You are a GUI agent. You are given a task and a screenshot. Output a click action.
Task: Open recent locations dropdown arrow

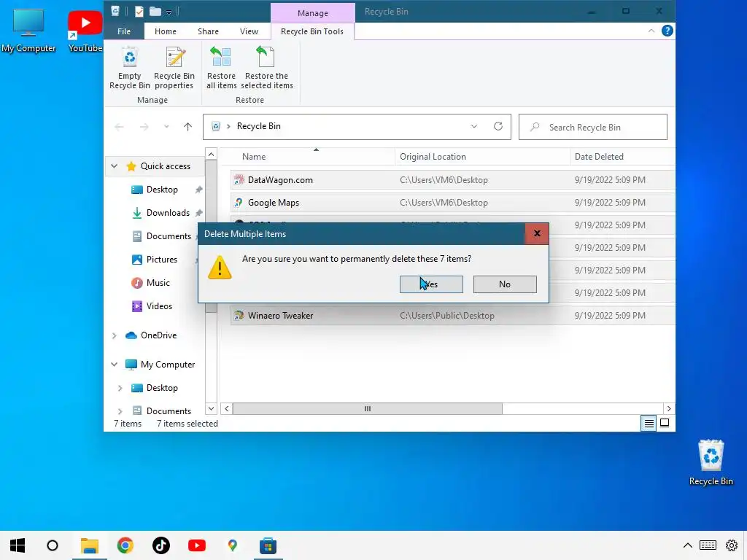pos(166,127)
